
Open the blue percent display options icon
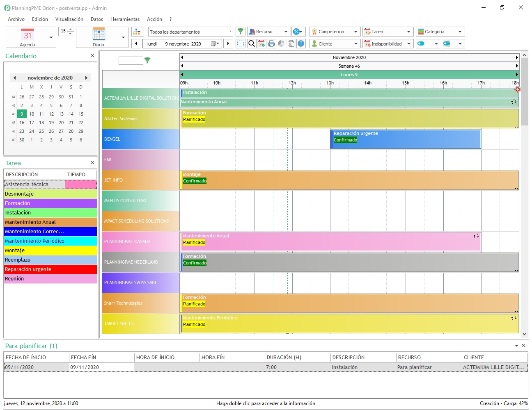[298, 32]
